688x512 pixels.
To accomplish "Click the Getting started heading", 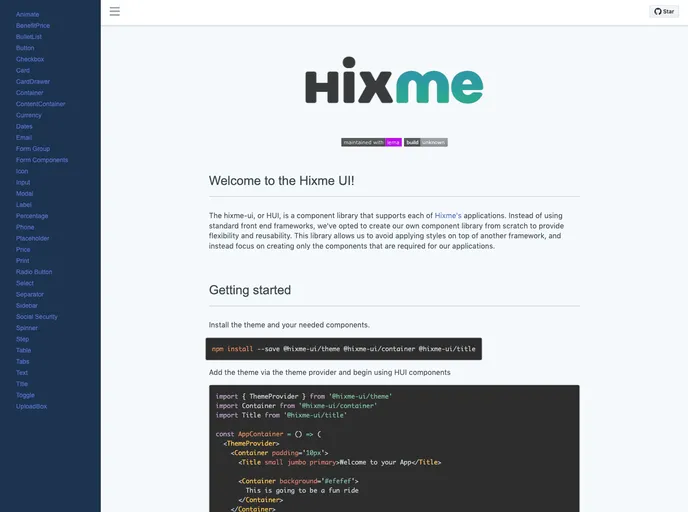I will (250, 290).
